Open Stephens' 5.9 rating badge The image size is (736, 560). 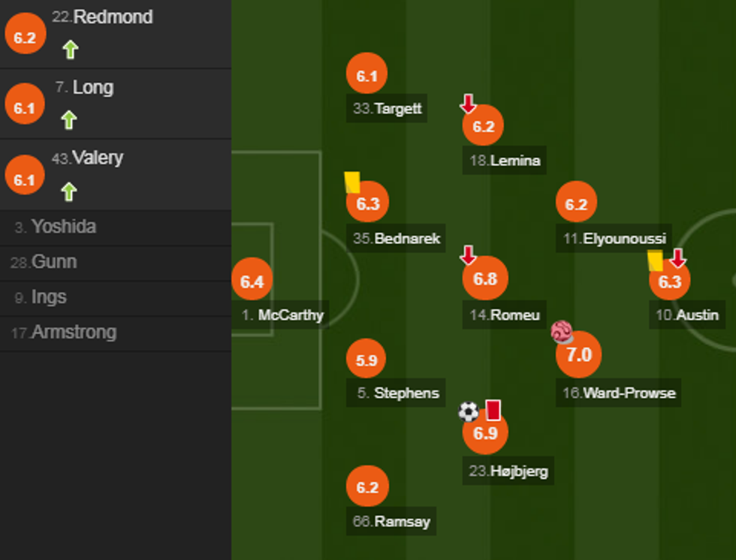point(366,360)
